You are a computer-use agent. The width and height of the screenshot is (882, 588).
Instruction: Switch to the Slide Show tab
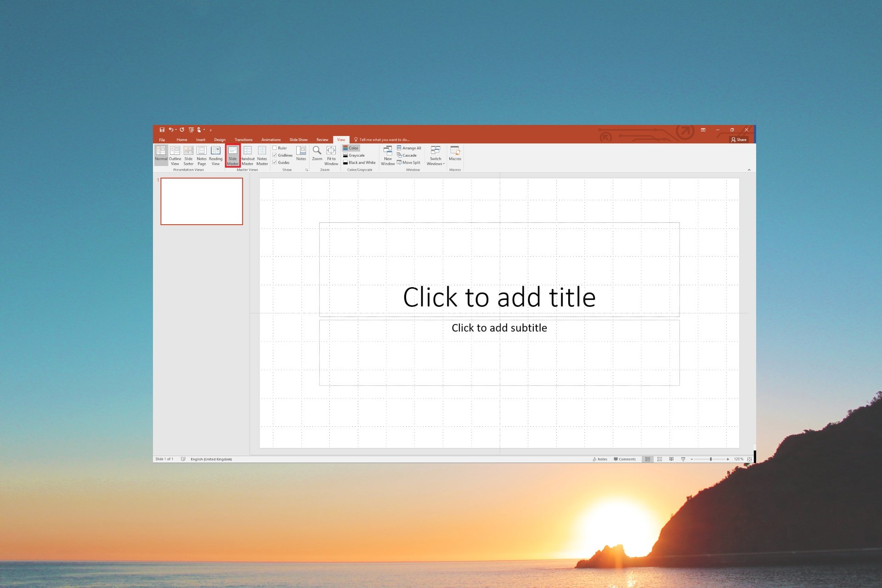[x=299, y=140]
